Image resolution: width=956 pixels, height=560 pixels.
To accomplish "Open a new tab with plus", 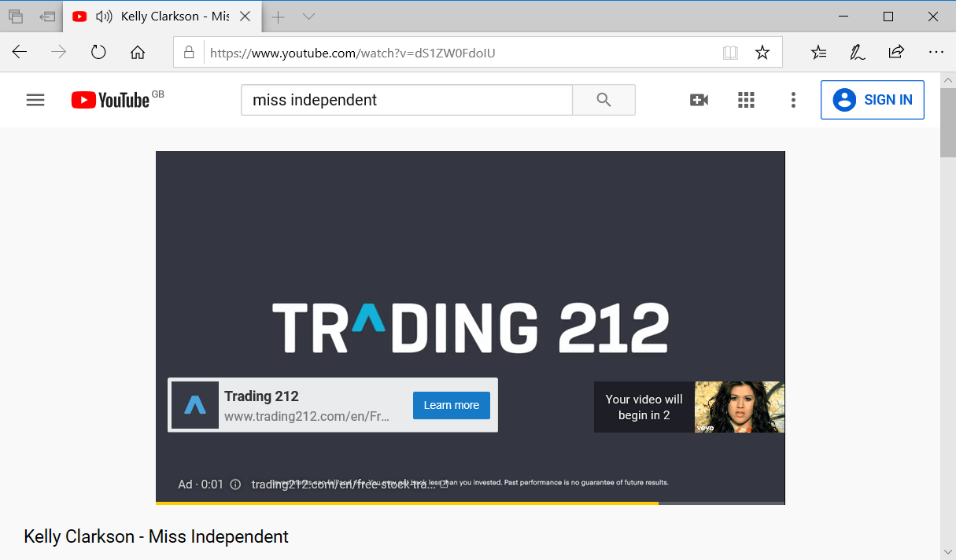I will pyautogui.click(x=278, y=17).
